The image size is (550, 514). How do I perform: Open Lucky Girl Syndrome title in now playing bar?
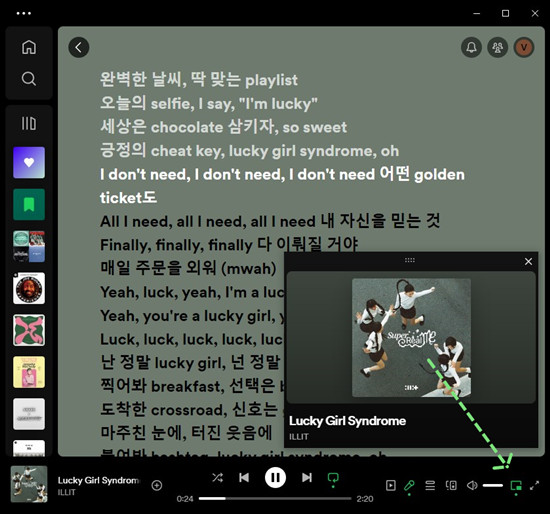click(x=98, y=480)
